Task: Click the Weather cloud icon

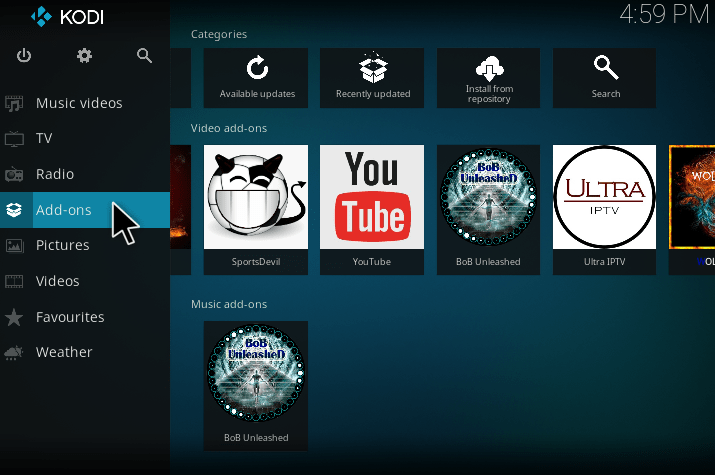Action: pyautogui.click(x=14, y=352)
